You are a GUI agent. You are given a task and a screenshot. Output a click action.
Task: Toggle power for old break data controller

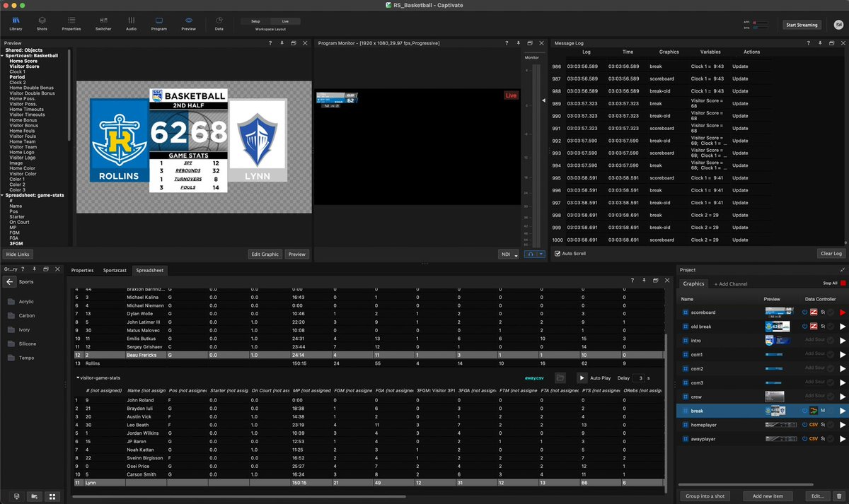point(804,326)
